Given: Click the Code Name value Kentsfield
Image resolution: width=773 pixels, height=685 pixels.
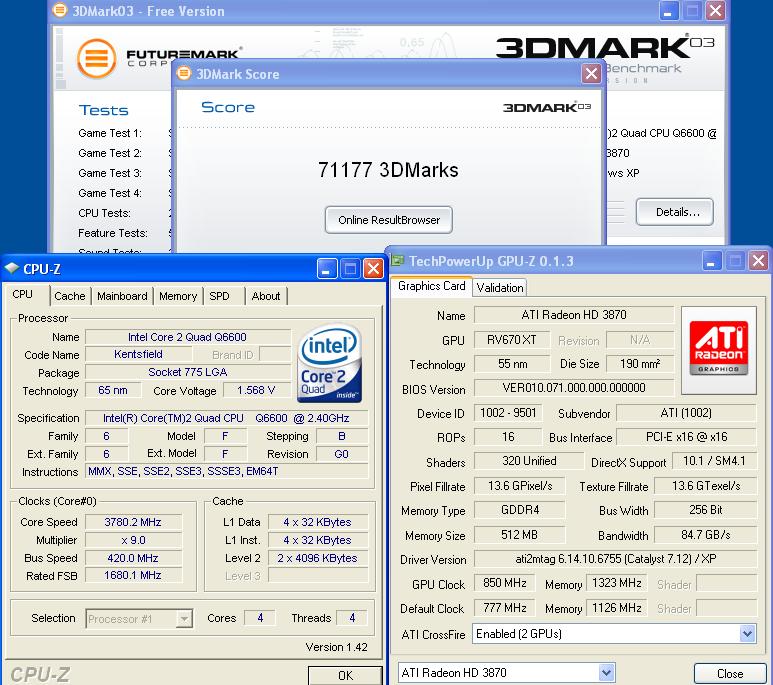Looking at the screenshot, I should coord(139,354).
